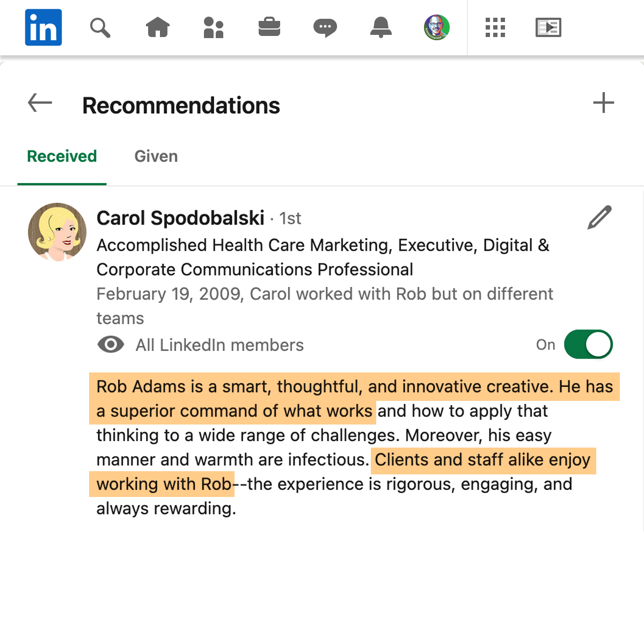This screenshot has height=644, width=644.
Task: Open the profile avatar menu
Action: [x=437, y=27]
